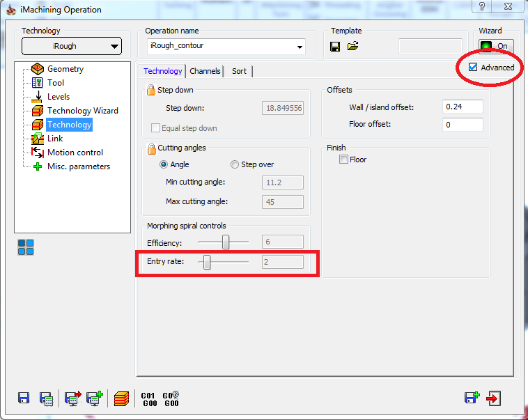
Task: Click the Wall / island offset field
Action: pos(463,107)
